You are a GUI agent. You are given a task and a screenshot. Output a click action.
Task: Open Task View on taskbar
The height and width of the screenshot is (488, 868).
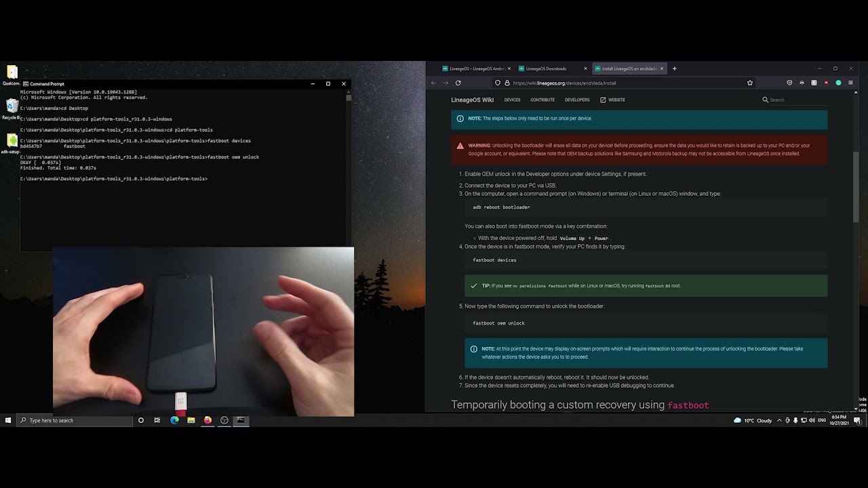(157, 420)
